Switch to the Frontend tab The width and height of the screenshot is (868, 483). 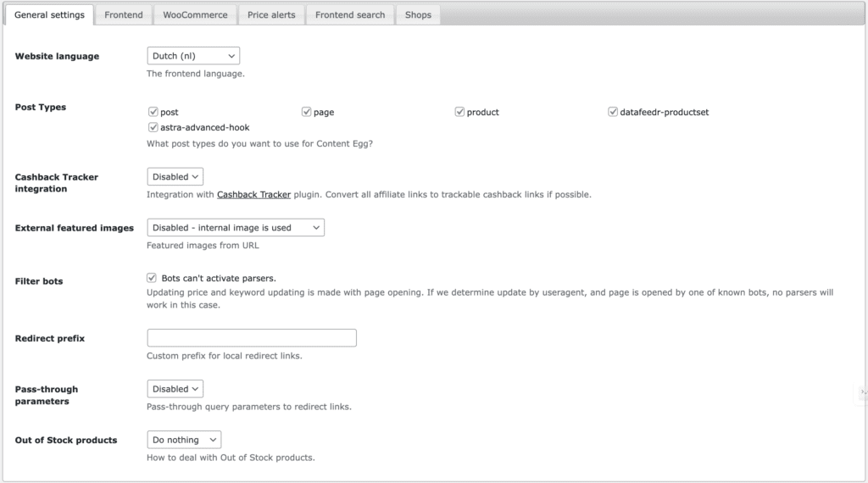coord(124,15)
